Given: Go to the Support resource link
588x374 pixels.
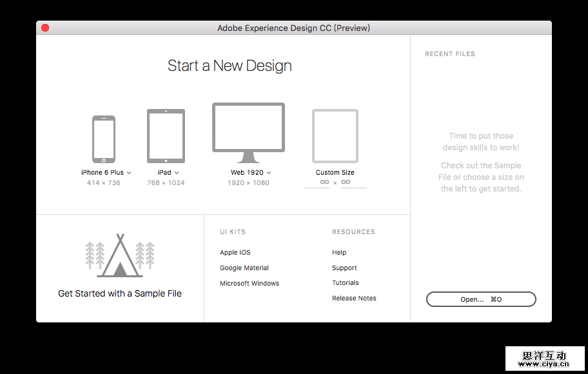Looking at the screenshot, I should coord(344,268).
